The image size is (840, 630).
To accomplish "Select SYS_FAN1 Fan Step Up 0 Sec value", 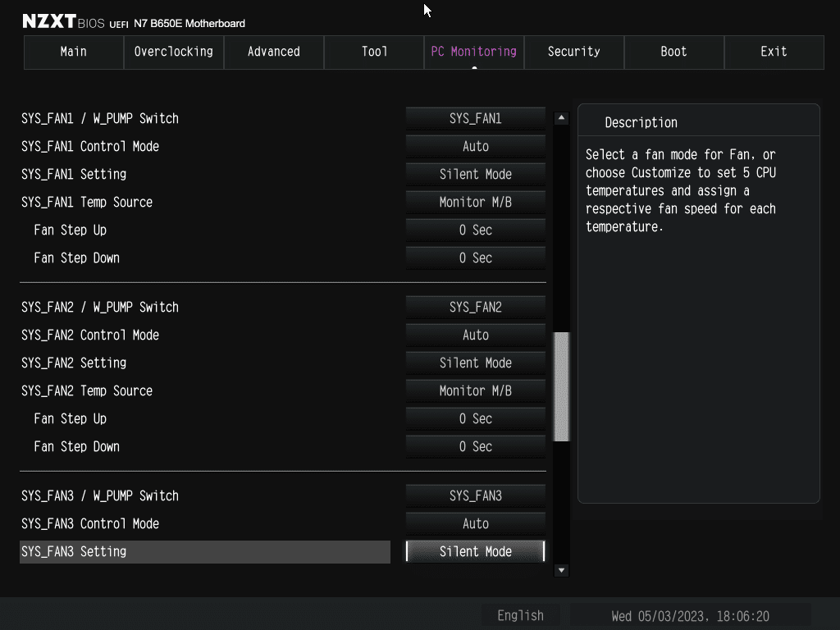I will pyautogui.click(x=476, y=230).
